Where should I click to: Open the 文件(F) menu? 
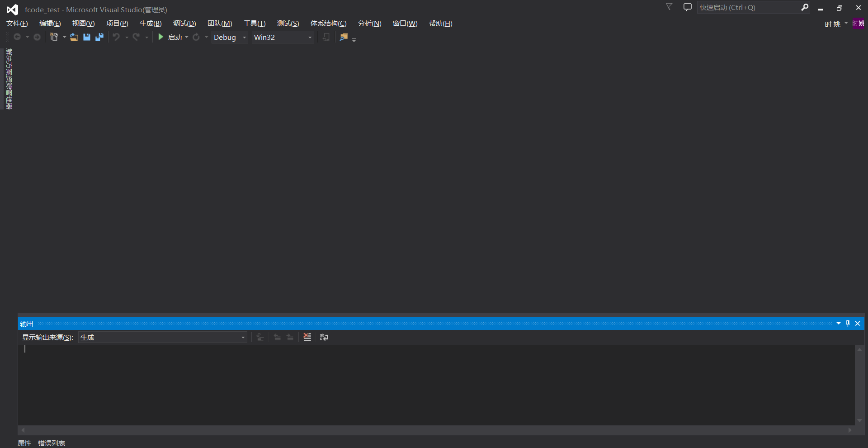[x=17, y=24]
